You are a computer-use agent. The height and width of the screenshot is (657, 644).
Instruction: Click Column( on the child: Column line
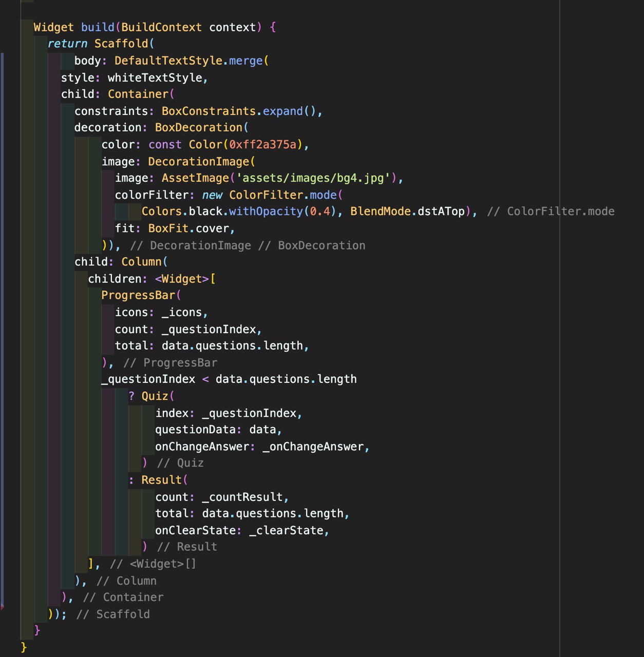(145, 261)
